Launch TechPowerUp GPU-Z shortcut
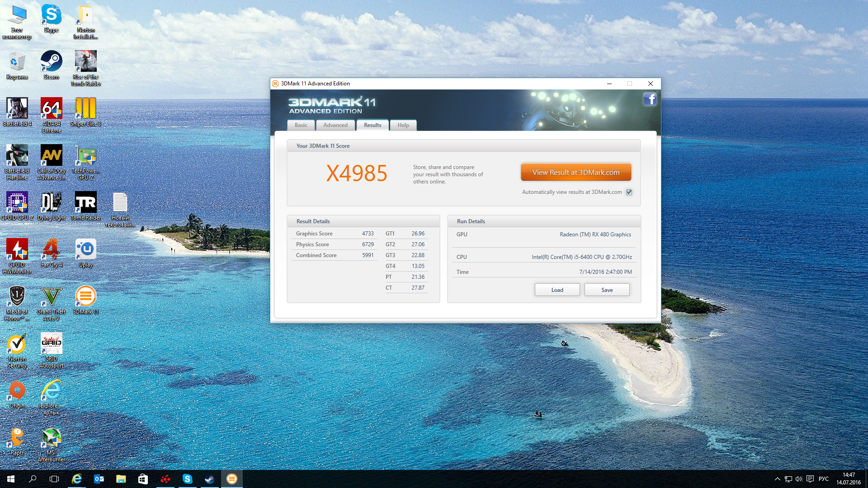This screenshot has height=488, width=868. click(x=85, y=156)
